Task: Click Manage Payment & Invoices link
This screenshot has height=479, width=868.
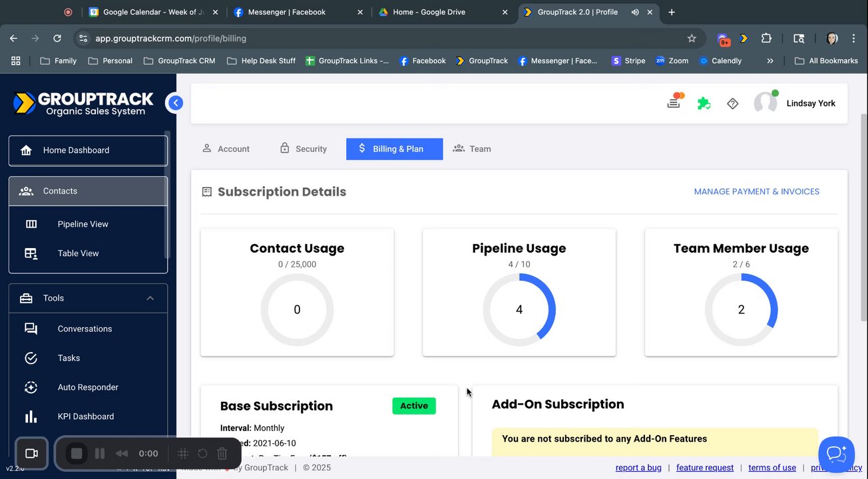Action: tap(757, 192)
